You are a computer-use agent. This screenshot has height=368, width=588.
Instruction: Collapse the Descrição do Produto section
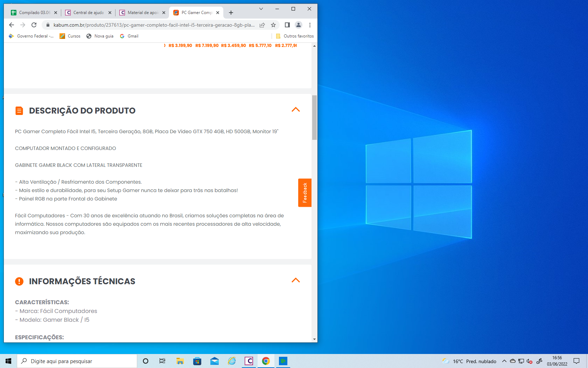296,110
